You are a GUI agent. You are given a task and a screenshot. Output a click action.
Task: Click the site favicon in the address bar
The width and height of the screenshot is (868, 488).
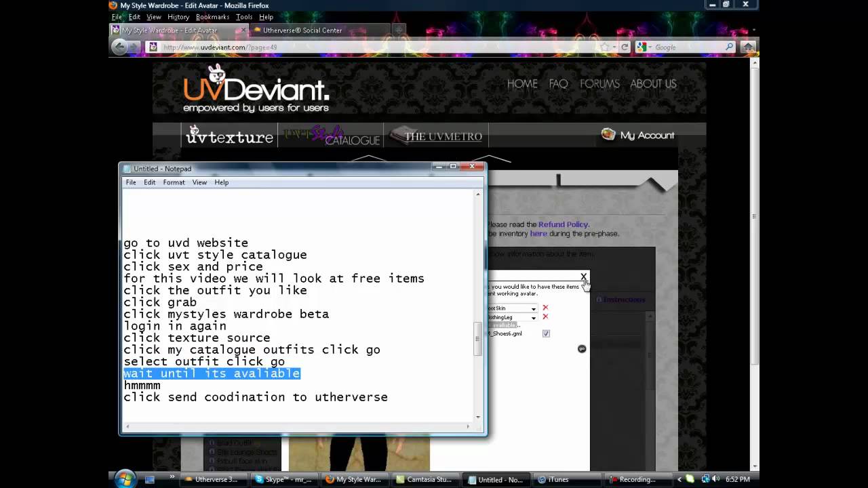coord(153,47)
